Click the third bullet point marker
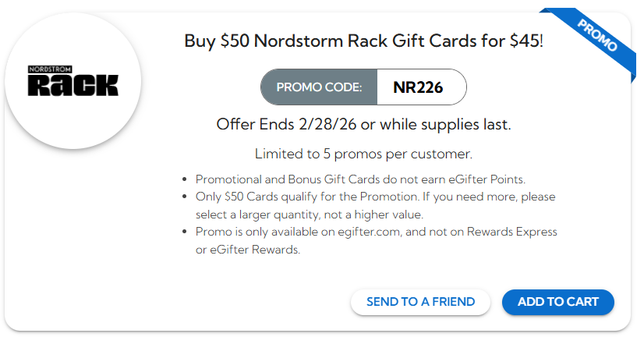This screenshot has height=337, width=644. [x=183, y=232]
